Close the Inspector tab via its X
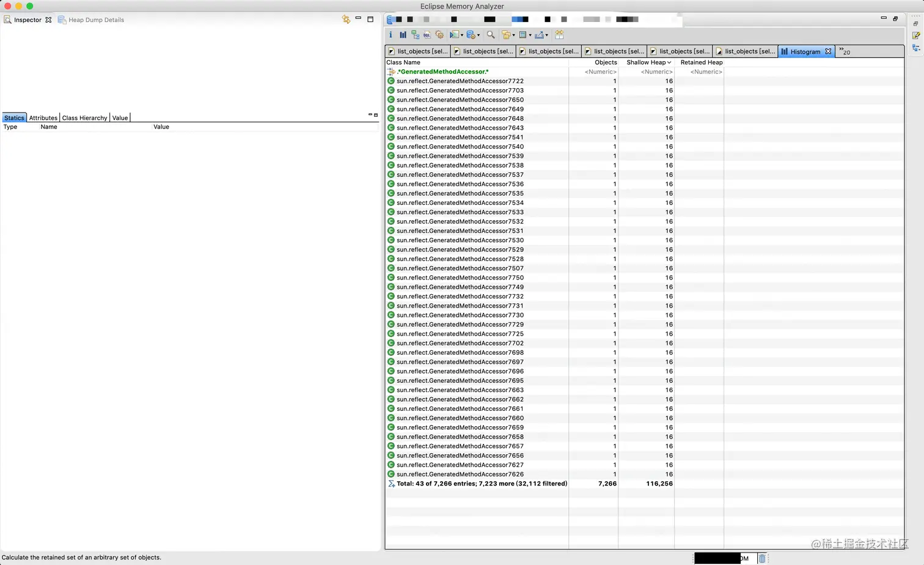This screenshot has width=924, height=565. pyautogui.click(x=48, y=20)
